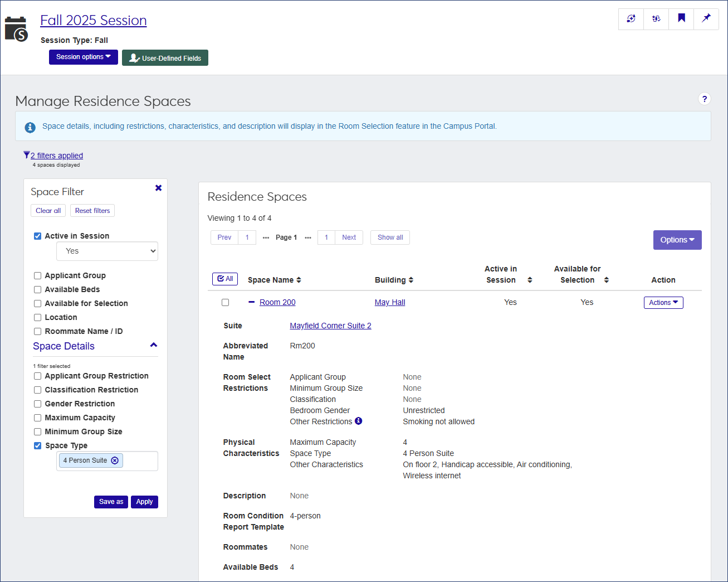Click the funnel icon above 2 filters applied
Viewport: 728px width, 582px height.
[26, 154]
